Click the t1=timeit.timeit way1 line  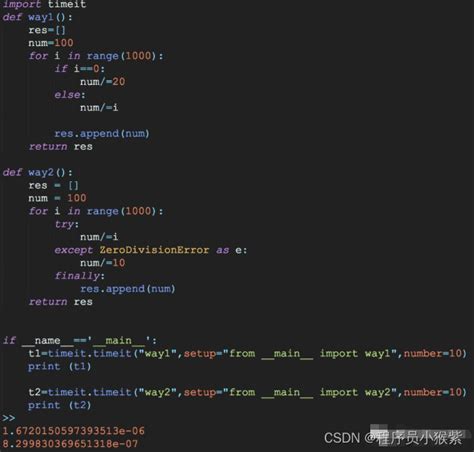point(247,353)
